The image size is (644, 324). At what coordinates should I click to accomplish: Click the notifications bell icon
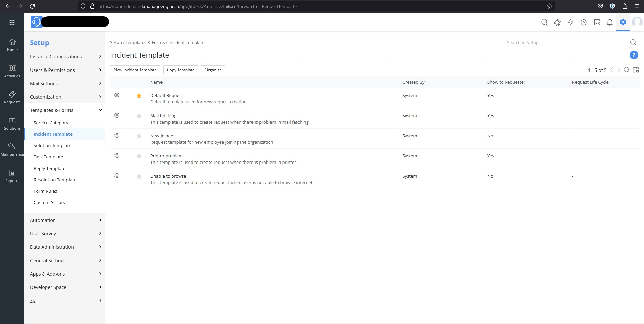(610, 22)
